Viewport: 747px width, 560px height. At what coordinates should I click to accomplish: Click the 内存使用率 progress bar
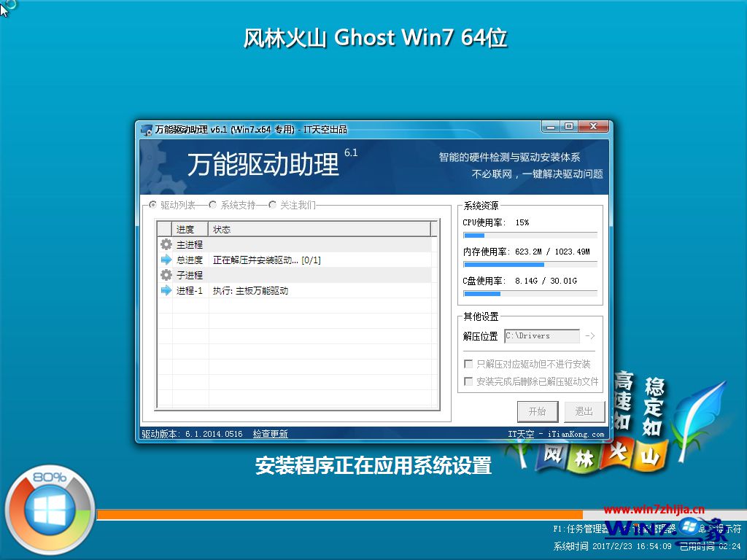click(530, 264)
